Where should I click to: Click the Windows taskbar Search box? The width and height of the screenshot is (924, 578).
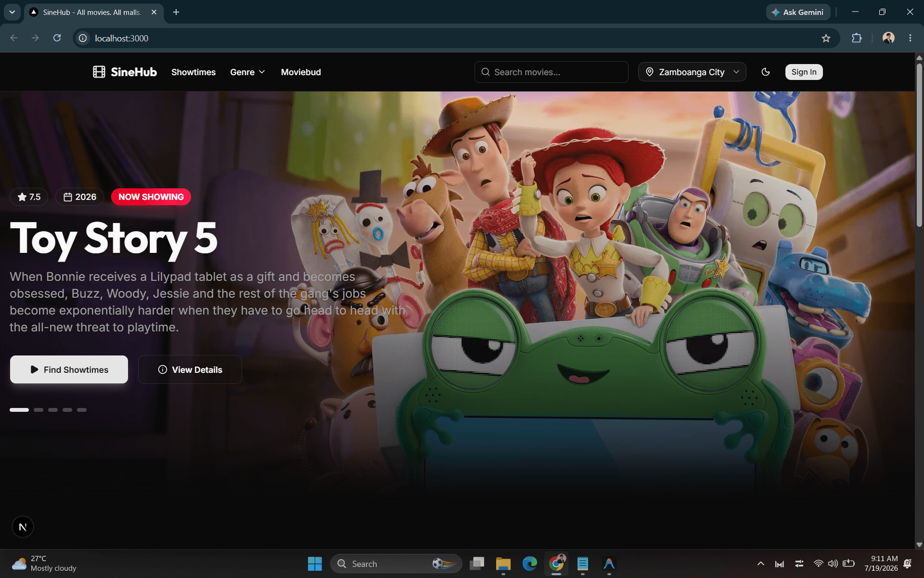(396, 564)
